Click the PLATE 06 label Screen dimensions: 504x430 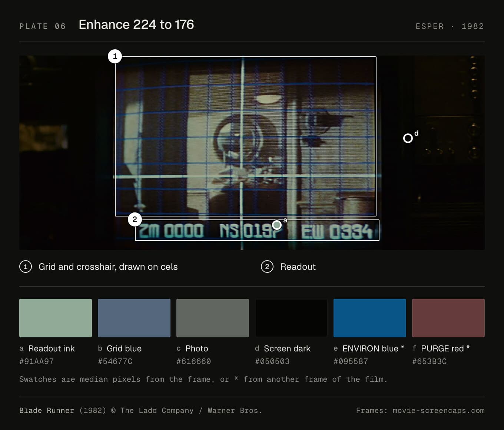(x=43, y=26)
